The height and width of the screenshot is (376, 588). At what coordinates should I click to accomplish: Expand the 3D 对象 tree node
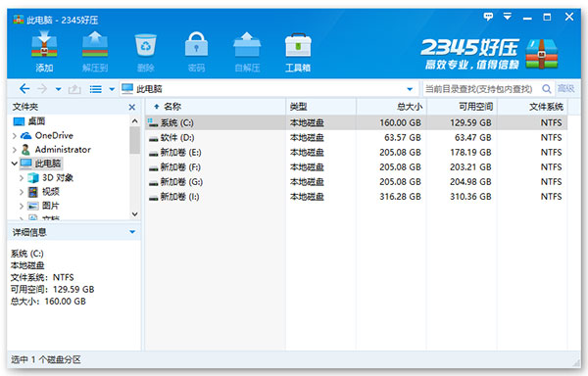[x=22, y=178]
